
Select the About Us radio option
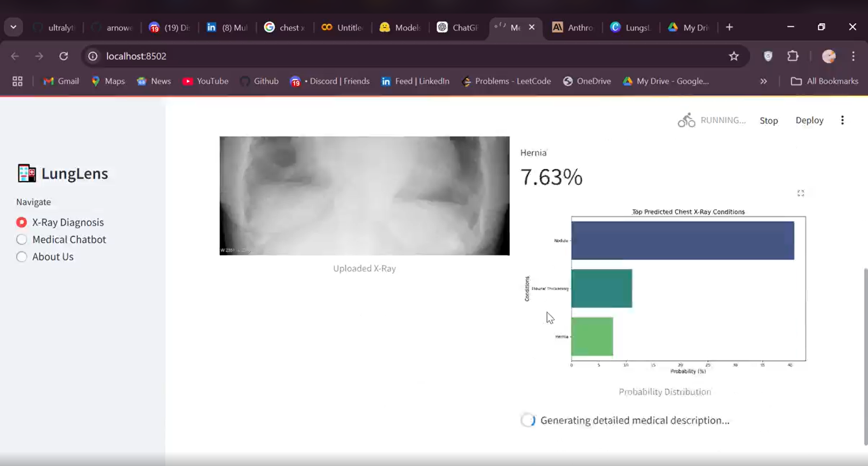pyautogui.click(x=21, y=257)
